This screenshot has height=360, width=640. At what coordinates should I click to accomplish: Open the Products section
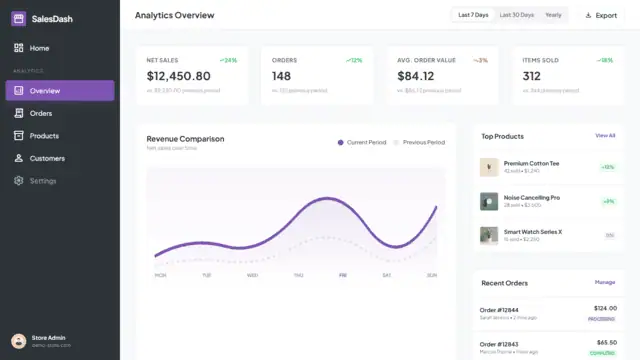pos(60,136)
